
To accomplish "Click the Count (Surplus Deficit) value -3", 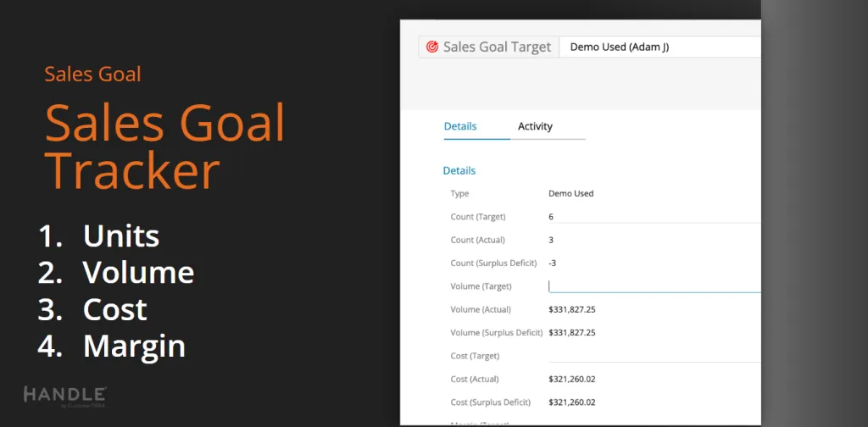I will (552, 263).
